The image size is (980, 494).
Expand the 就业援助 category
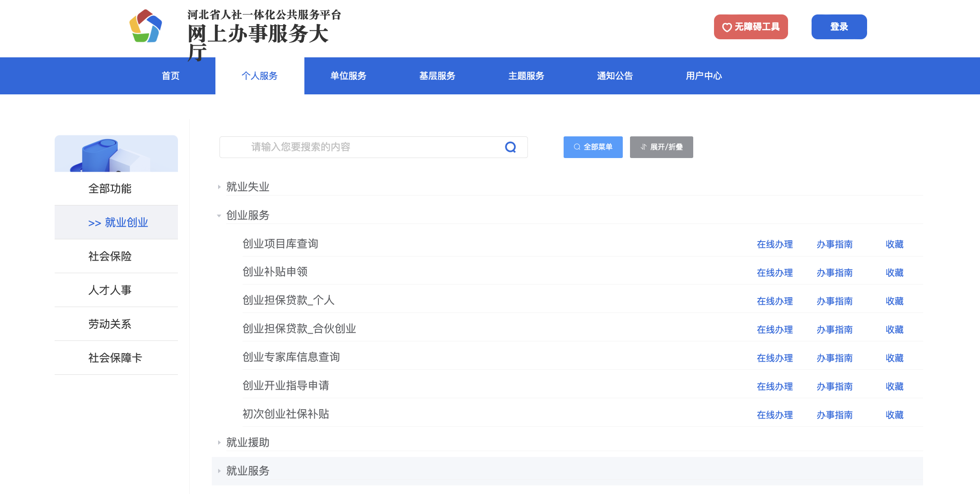(x=247, y=443)
